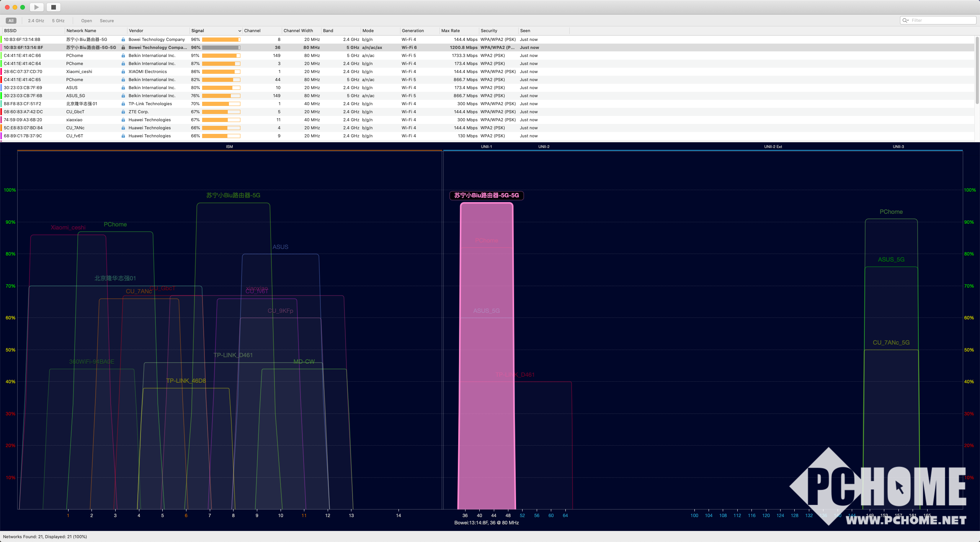Sort by Security column header
Viewport: 980px width, 542px height.
[499, 31]
